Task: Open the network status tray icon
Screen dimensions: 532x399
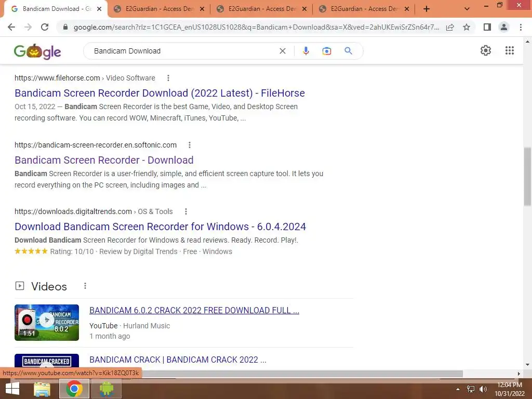Action: click(471, 389)
